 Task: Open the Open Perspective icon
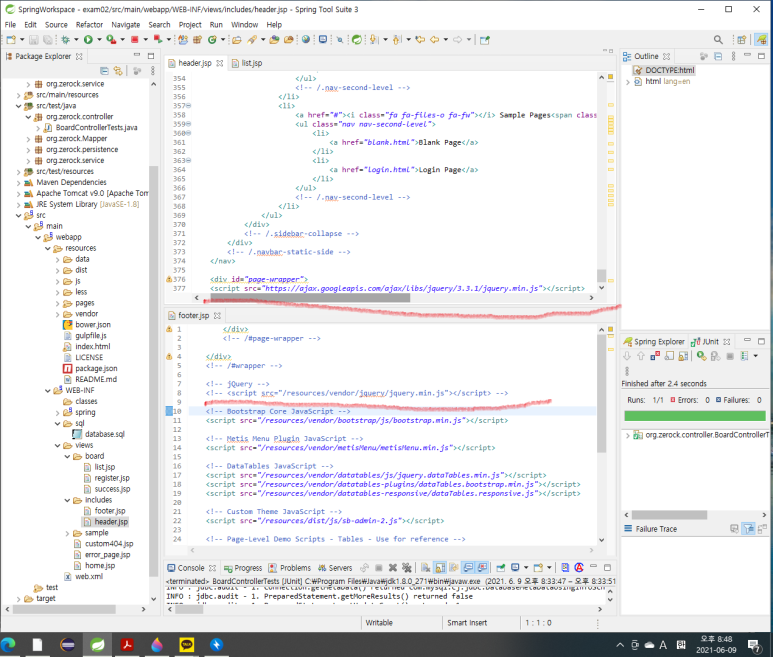(x=741, y=40)
